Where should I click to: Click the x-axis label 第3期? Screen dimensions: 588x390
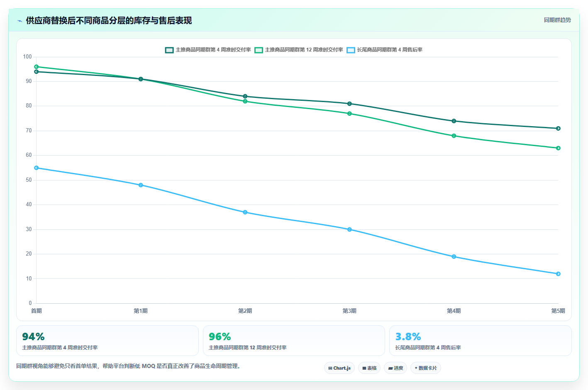tap(349, 311)
